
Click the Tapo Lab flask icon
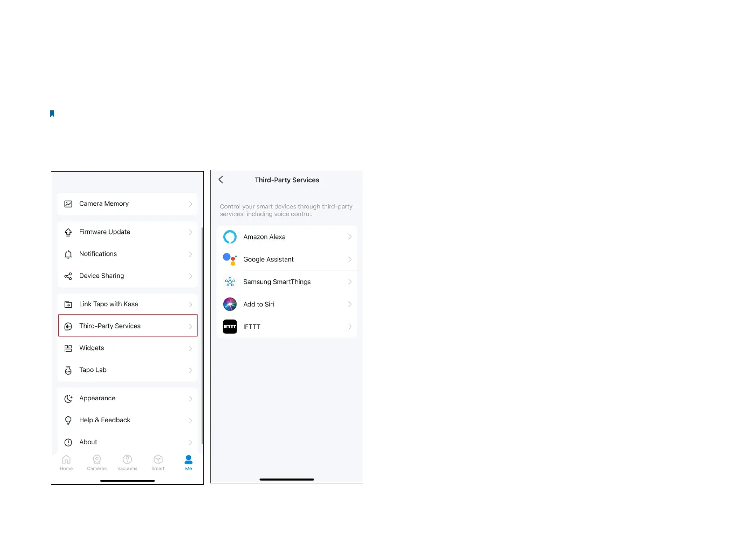point(68,370)
